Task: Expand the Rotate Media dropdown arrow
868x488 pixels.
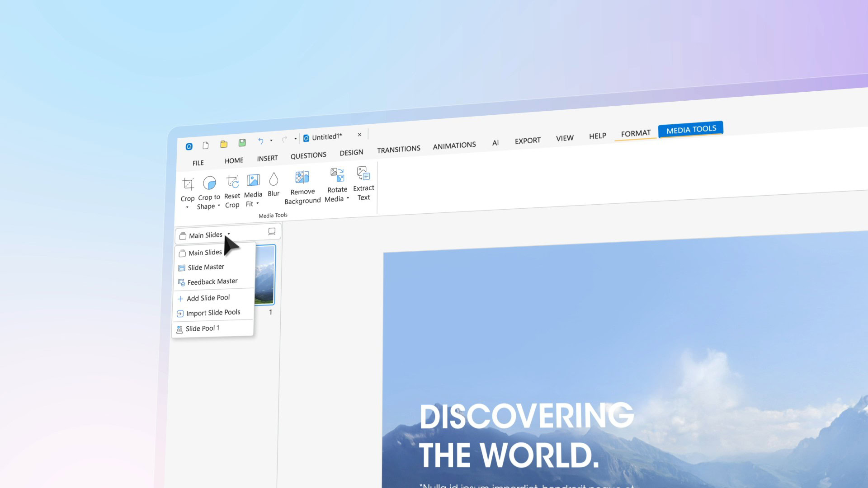Action: pos(348,198)
